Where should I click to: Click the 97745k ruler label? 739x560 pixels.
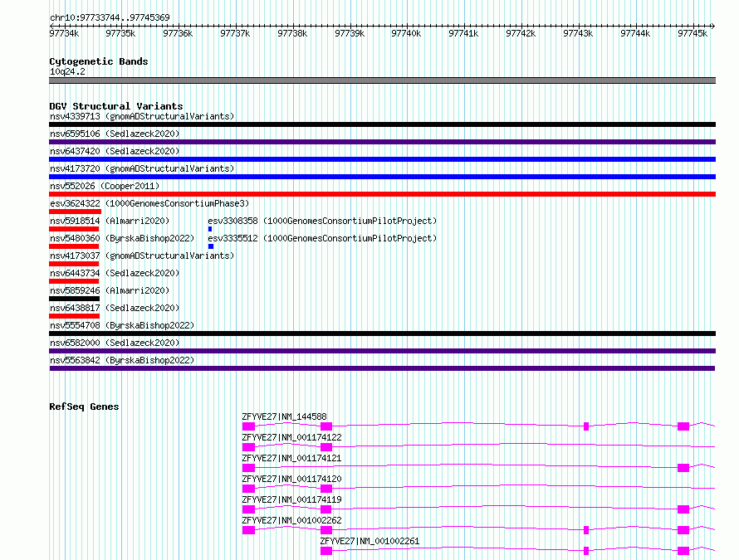pos(693,33)
